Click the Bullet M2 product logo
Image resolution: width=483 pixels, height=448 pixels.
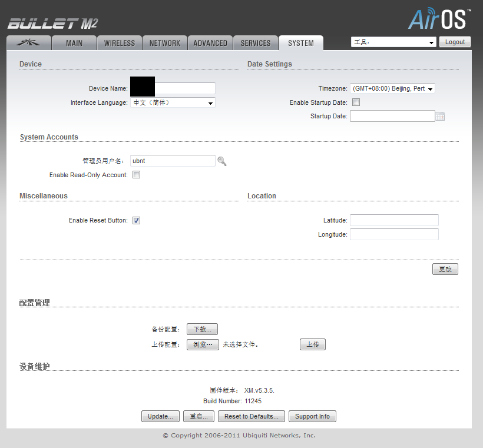[52, 24]
